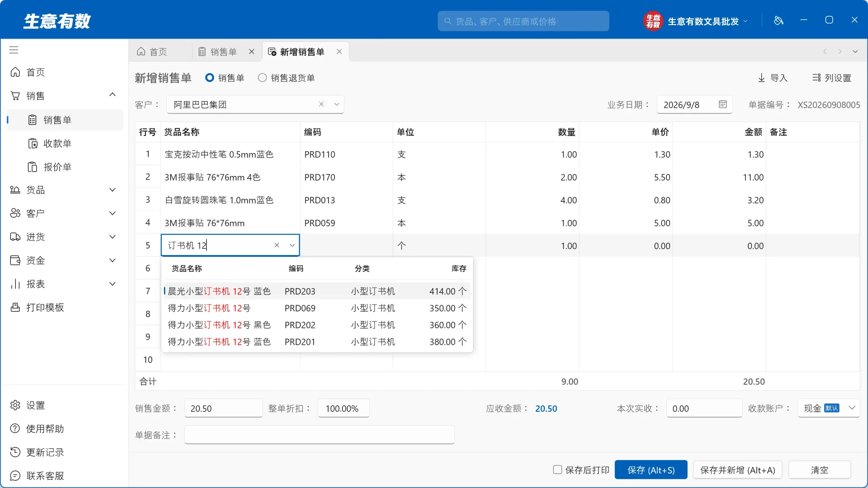Open 列设置 column settings
The height and width of the screenshot is (488, 868).
832,78
